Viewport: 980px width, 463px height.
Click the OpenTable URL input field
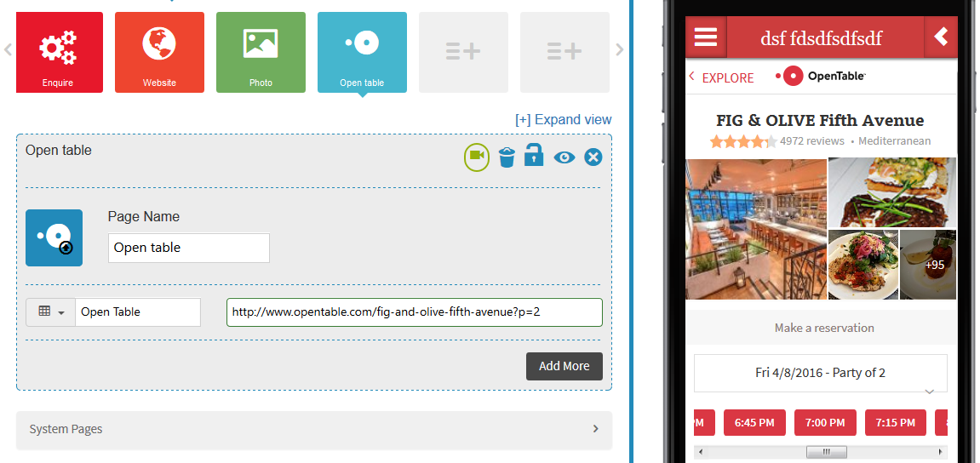[415, 312]
